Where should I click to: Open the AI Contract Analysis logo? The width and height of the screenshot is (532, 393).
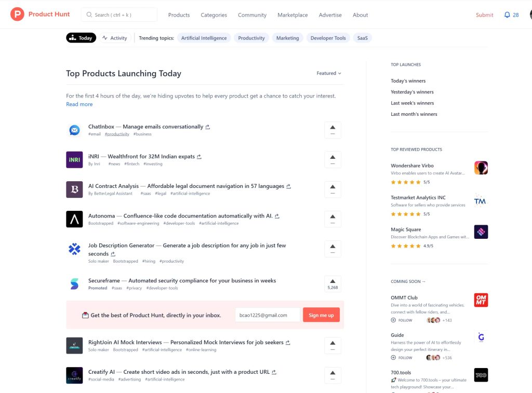click(74, 189)
